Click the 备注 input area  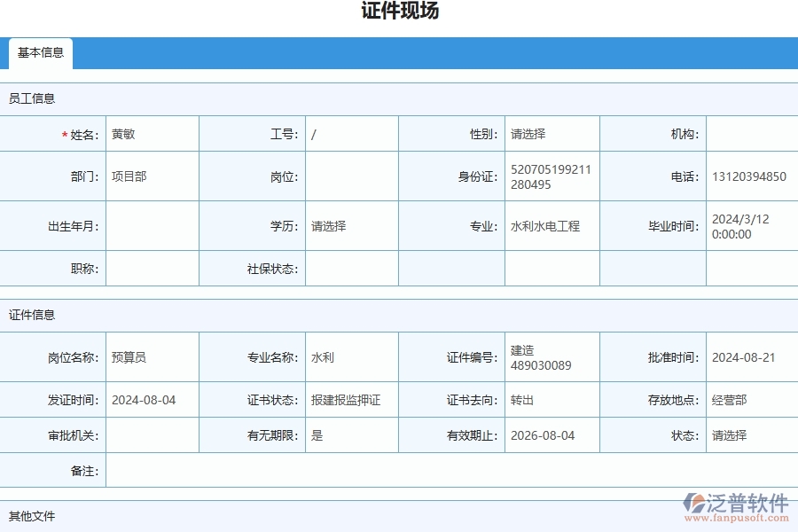coord(443,471)
